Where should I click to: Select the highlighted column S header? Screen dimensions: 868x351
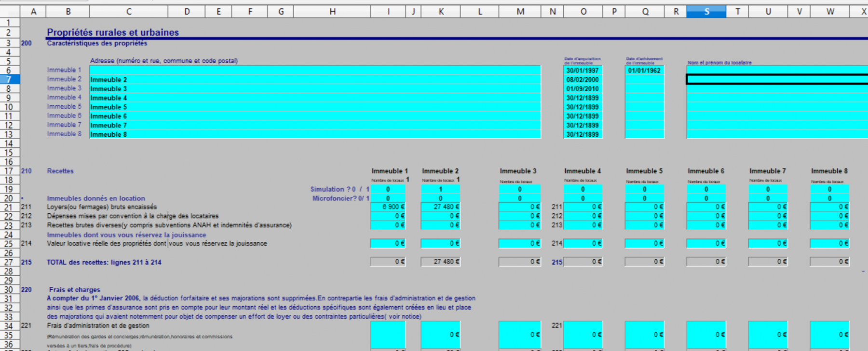706,12
